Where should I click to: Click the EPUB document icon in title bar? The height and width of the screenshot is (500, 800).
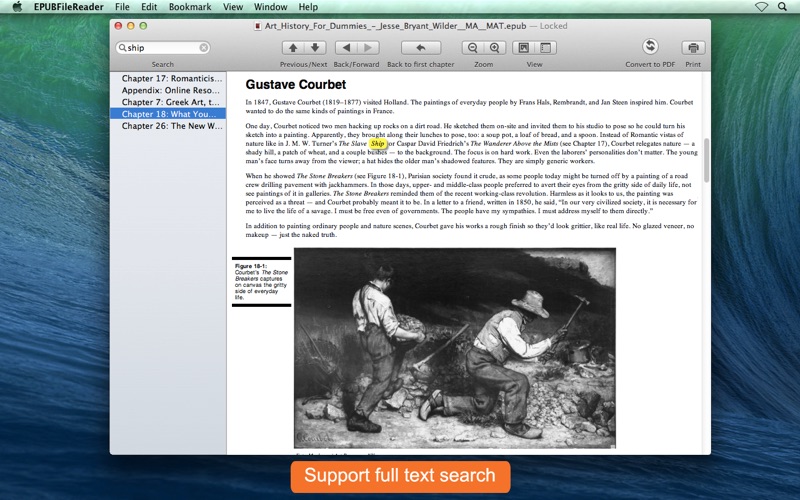click(x=258, y=26)
